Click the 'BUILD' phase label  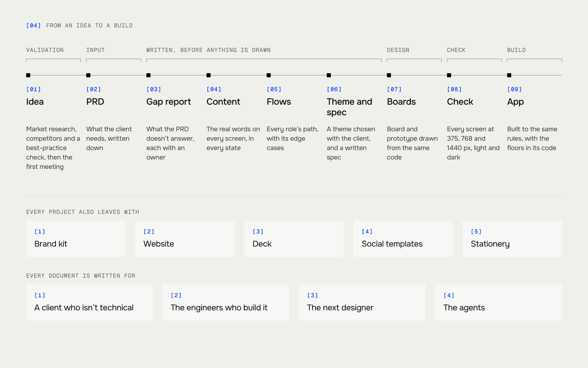click(x=516, y=50)
